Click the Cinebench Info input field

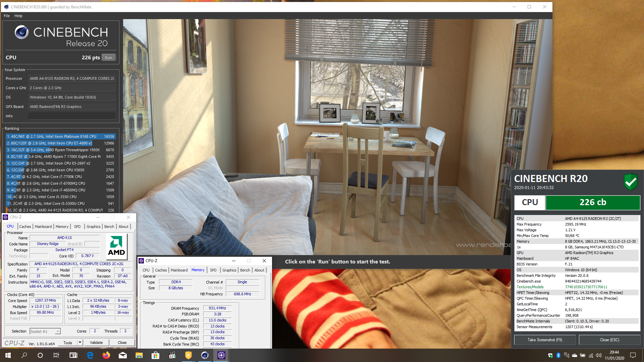pos(72,116)
